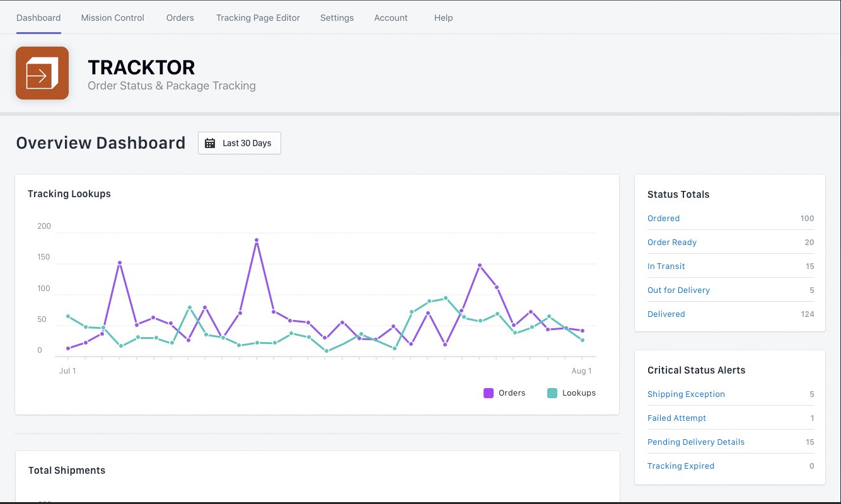View Shipping Exception alerts
Image resolution: width=841 pixels, height=504 pixels.
tap(686, 394)
